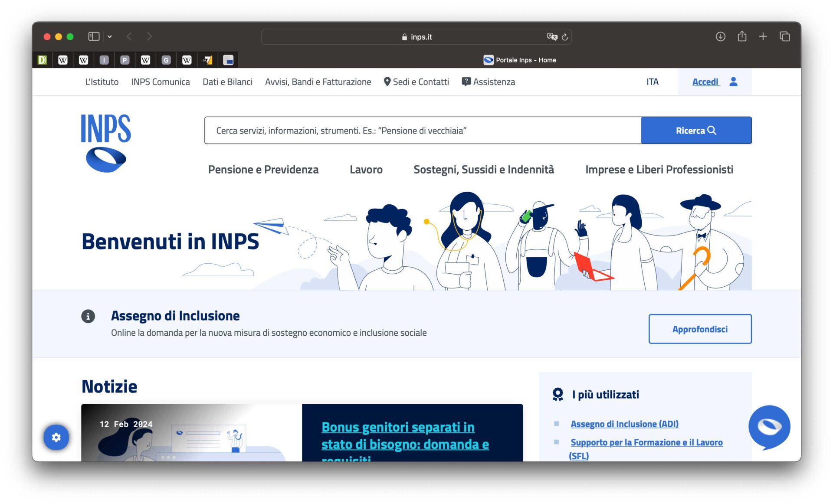The image size is (833, 504).
Task: Share the page using the Share icon
Action: point(742,37)
